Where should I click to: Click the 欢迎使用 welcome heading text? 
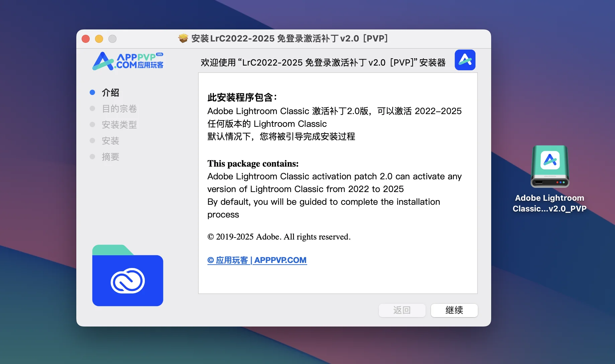coord(323,63)
